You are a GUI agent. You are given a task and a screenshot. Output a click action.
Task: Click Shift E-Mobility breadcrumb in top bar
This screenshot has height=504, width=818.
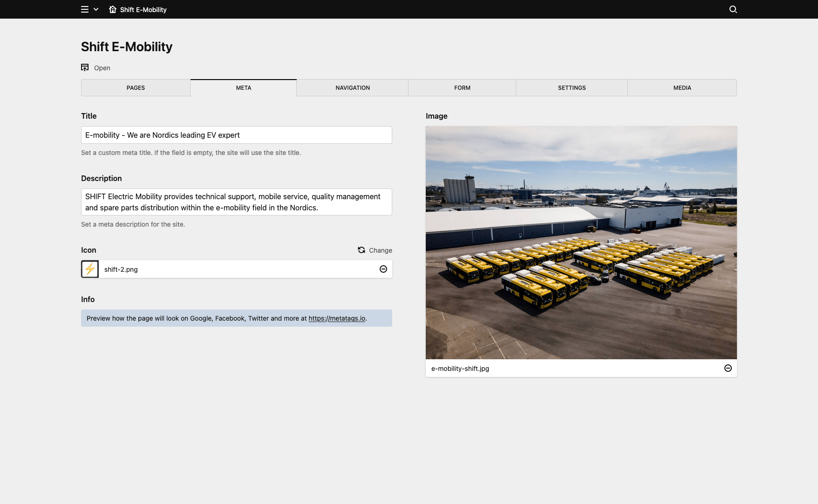coord(143,9)
